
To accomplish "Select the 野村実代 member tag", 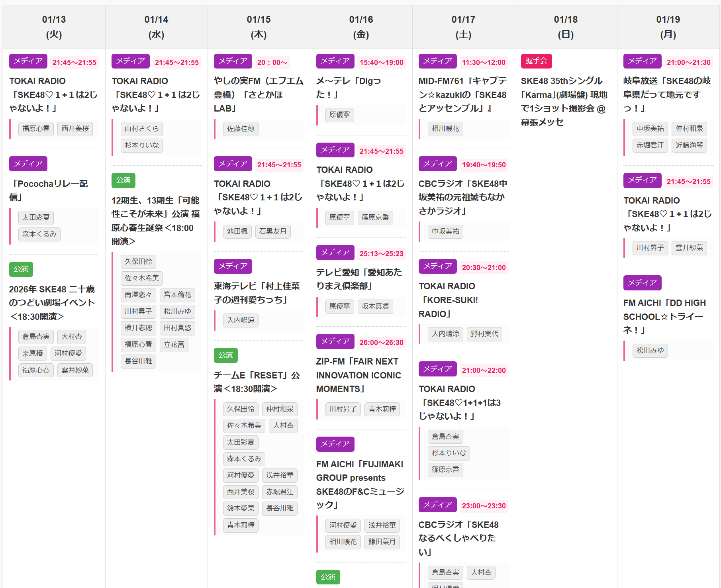I will pyautogui.click(x=484, y=334).
